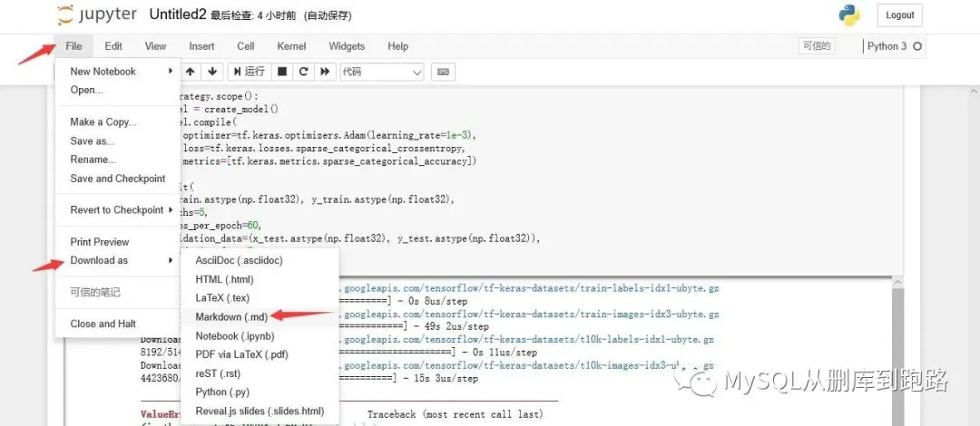
Task: Open the Insert menu
Action: 201,46
